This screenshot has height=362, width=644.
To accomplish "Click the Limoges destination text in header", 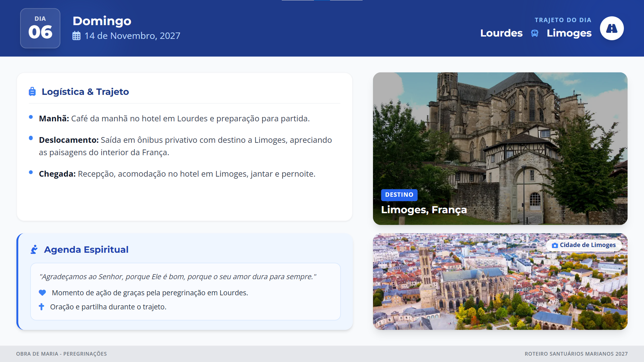I will 569,33.
